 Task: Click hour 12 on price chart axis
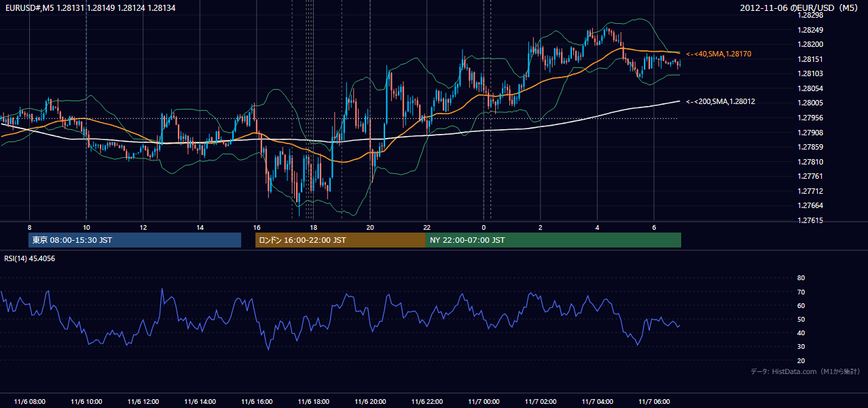pos(143,227)
